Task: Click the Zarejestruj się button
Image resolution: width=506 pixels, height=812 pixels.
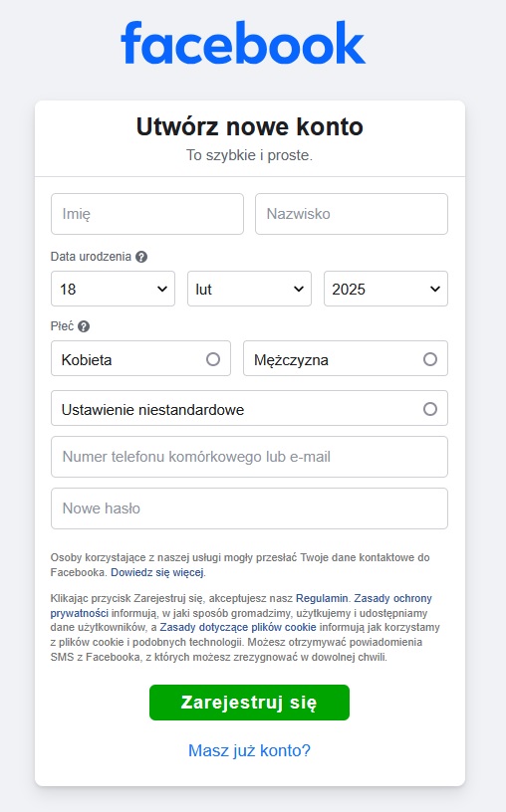Action: click(249, 703)
